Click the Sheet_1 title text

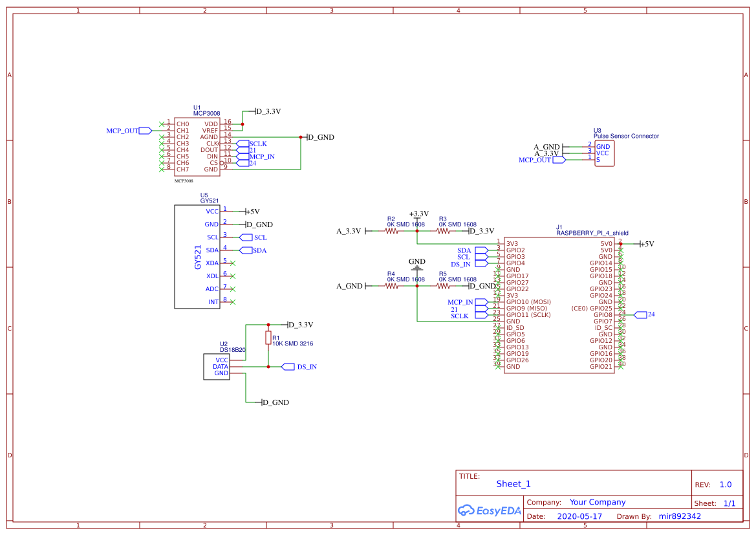[513, 484]
